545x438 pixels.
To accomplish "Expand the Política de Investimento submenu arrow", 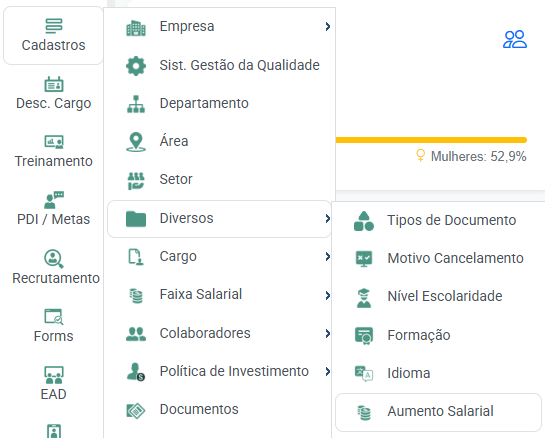I will [327, 372].
